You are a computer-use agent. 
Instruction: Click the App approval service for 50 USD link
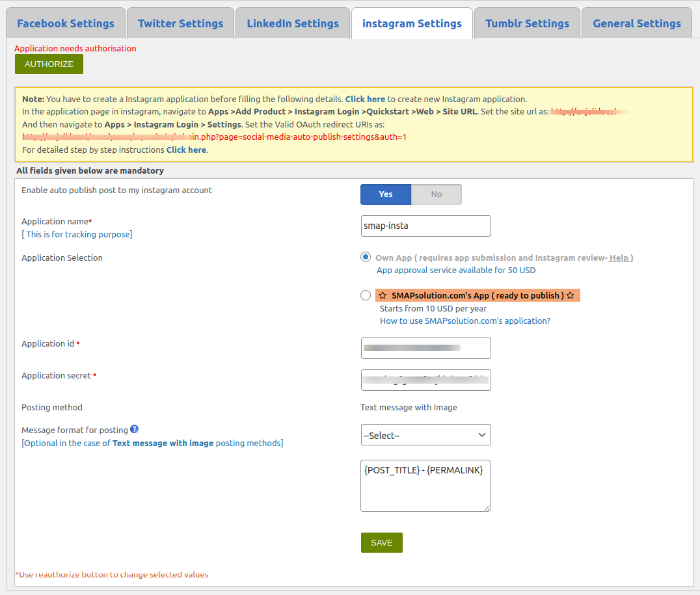(455, 270)
